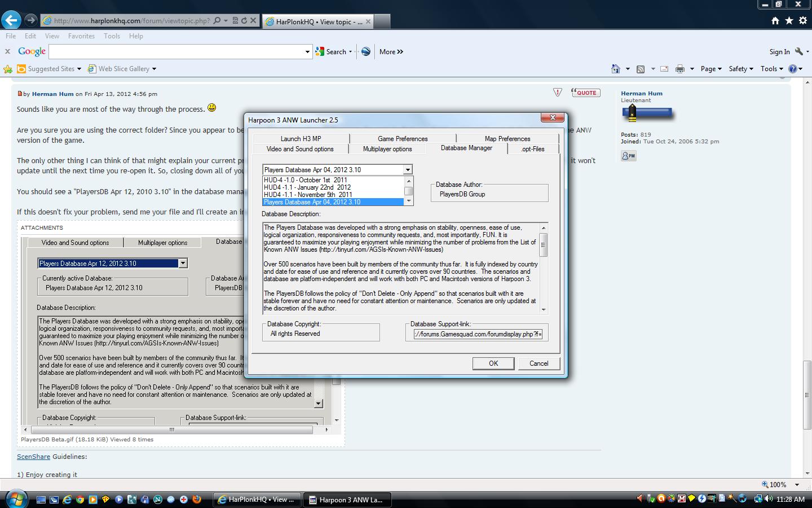Click the Print icon in command bar
Screen dimensions: 812x508
pos(680,69)
